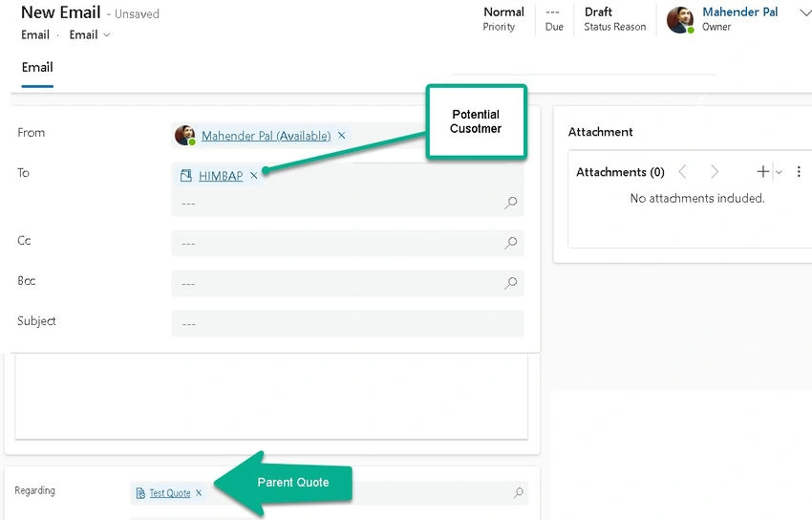The height and width of the screenshot is (520, 812).
Task: Remove HIMBAP recipient from To field
Action: click(x=254, y=176)
